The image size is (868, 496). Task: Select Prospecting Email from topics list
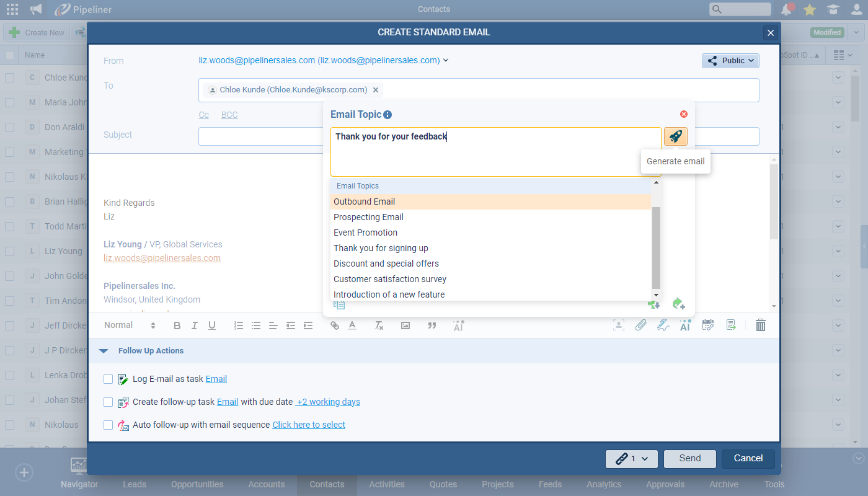pyautogui.click(x=368, y=217)
